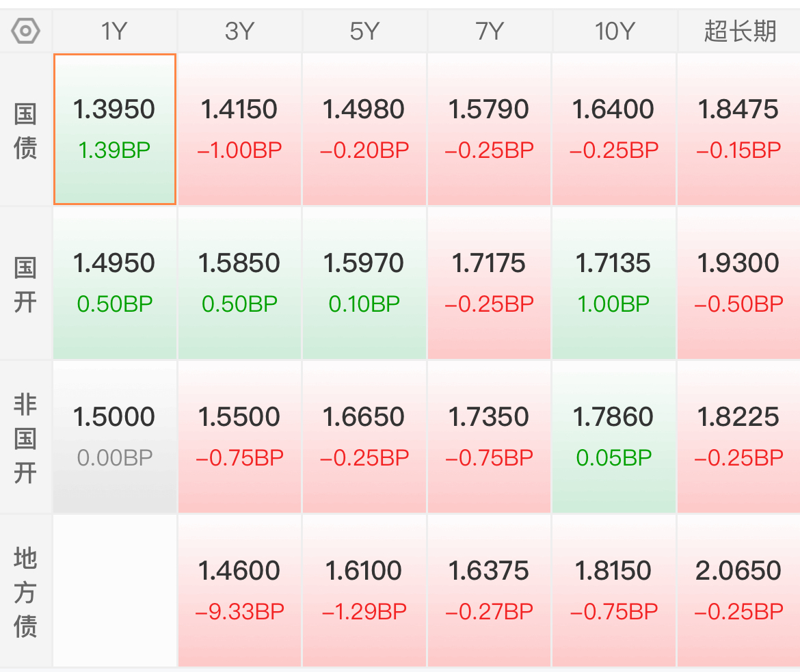
Task: Open the hexagon settings icon
Action: (25, 31)
